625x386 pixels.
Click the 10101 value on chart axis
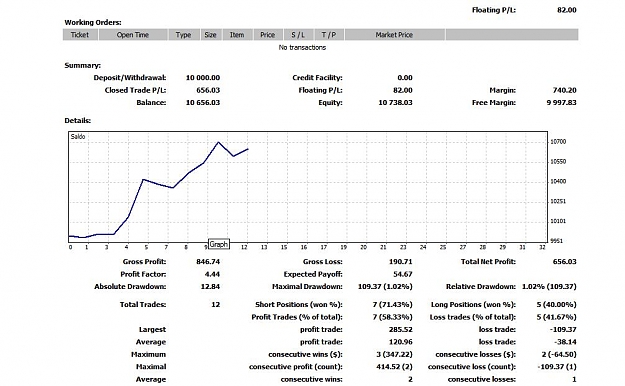pos(558,221)
